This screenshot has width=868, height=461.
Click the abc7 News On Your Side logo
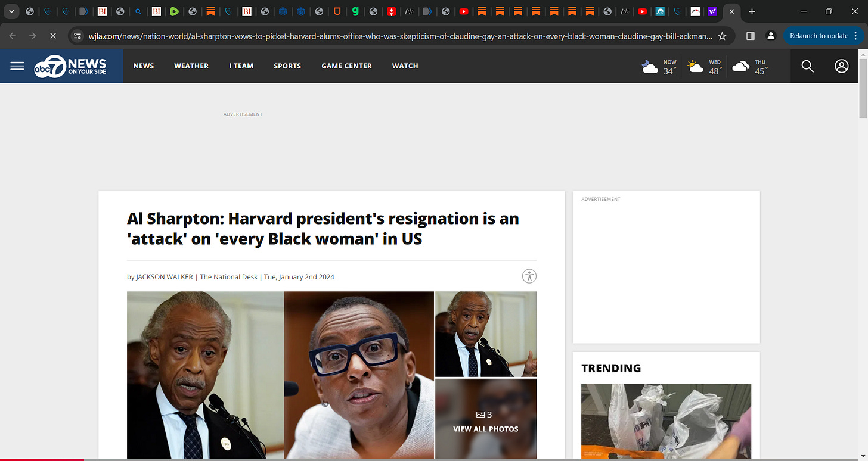tap(70, 66)
